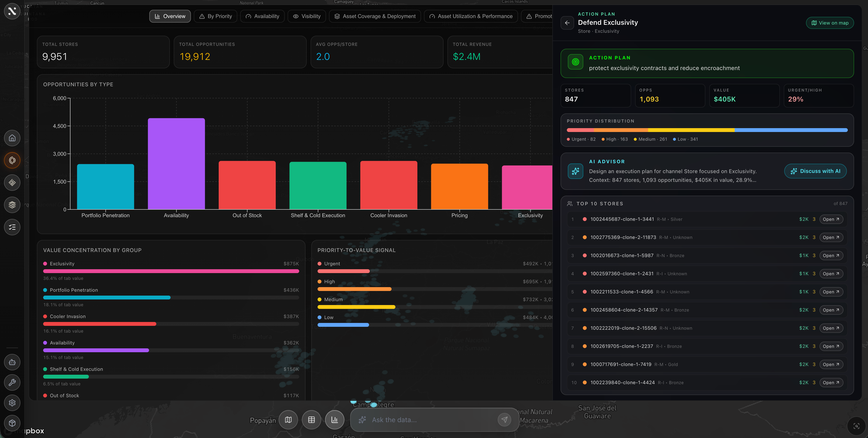Select the Asset Coverage & Deployment tab
Screen dimensions: 868x438
[375, 16]
